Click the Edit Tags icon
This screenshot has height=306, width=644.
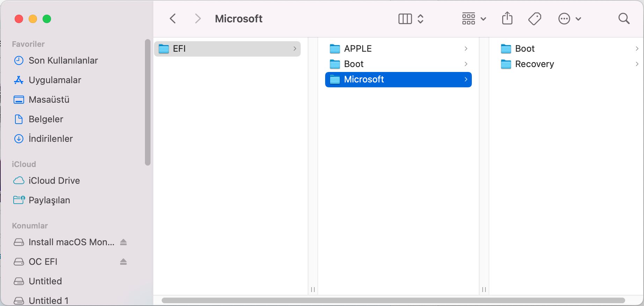(x=535, y=19)
